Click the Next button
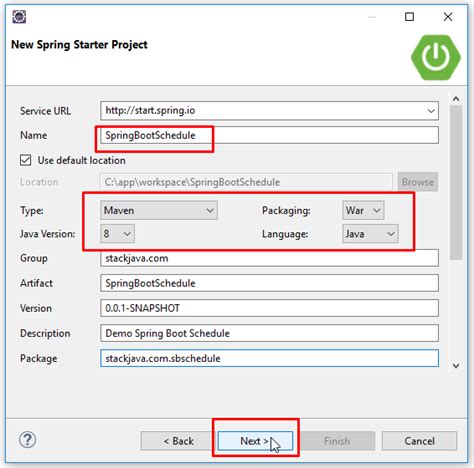The height and width of the screenshot is (468, 474). tap(255, 441)
